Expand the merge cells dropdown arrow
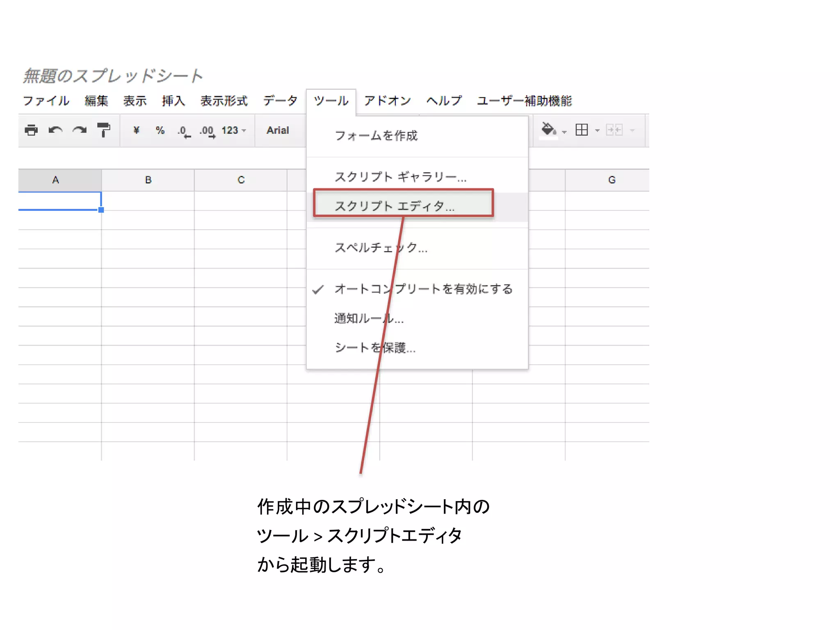The width and height of the screenshot is (840, 630). (632, 131)
